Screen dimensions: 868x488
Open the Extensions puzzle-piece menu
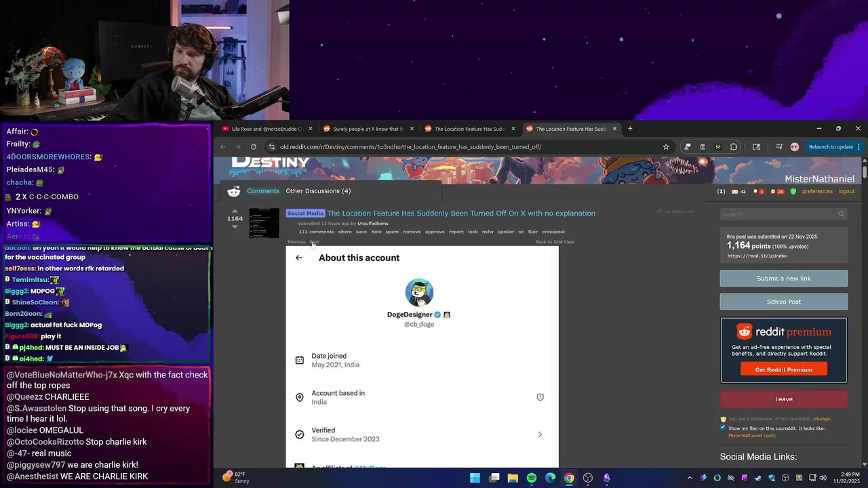[734, 147]
